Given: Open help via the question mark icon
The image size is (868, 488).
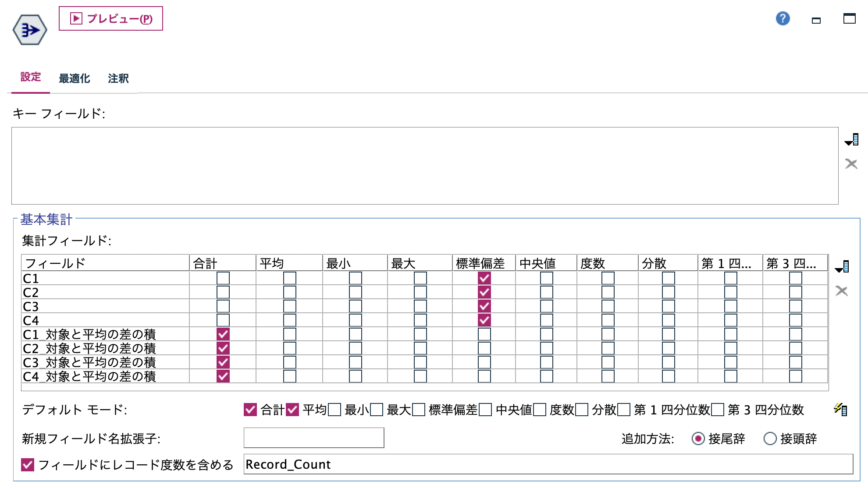Looking at the screenshot, I should (x=783, y=19).
